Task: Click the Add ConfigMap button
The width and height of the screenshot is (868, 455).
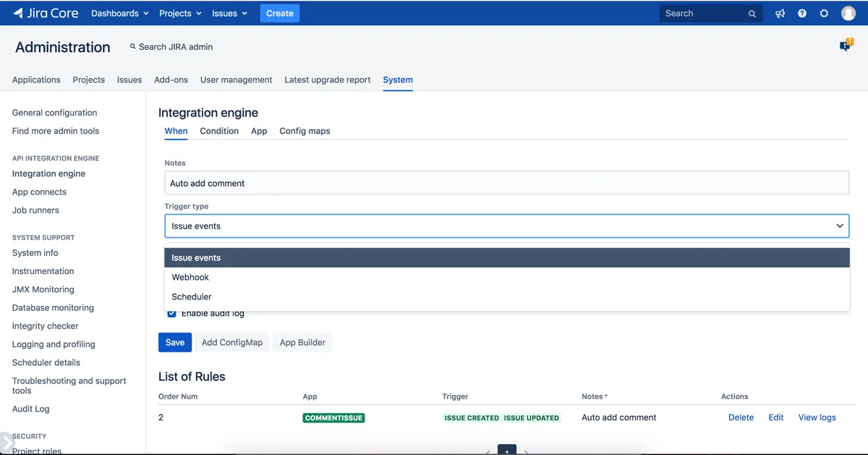Action: (232, 342)
